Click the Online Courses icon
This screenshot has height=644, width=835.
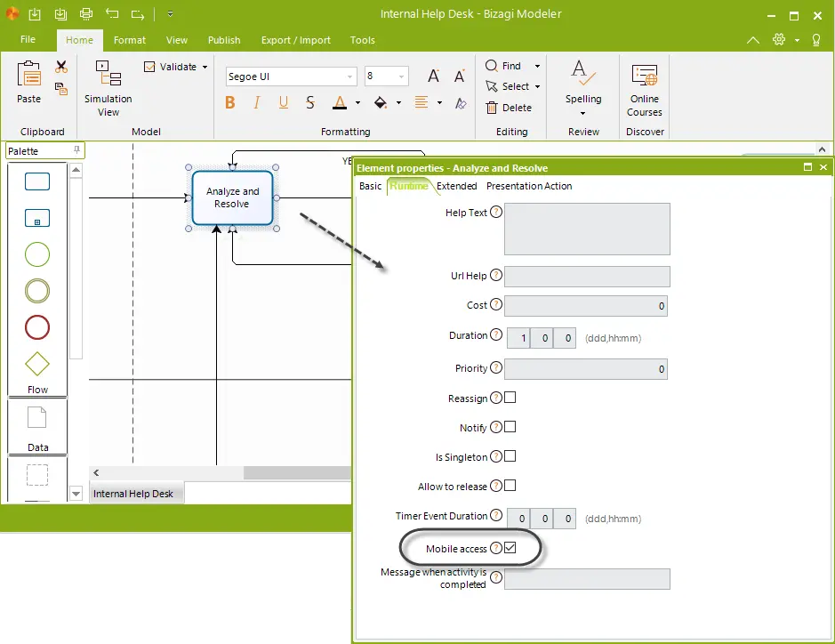[645, 90]
